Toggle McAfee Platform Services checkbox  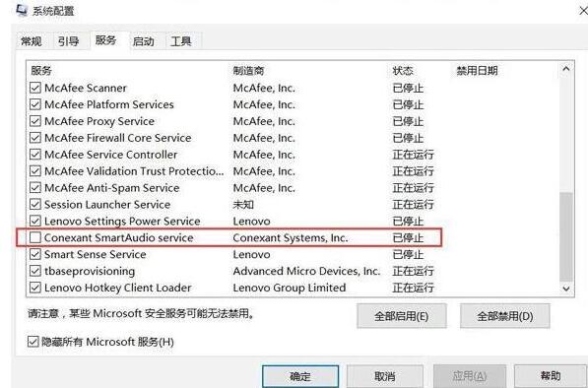35,104
